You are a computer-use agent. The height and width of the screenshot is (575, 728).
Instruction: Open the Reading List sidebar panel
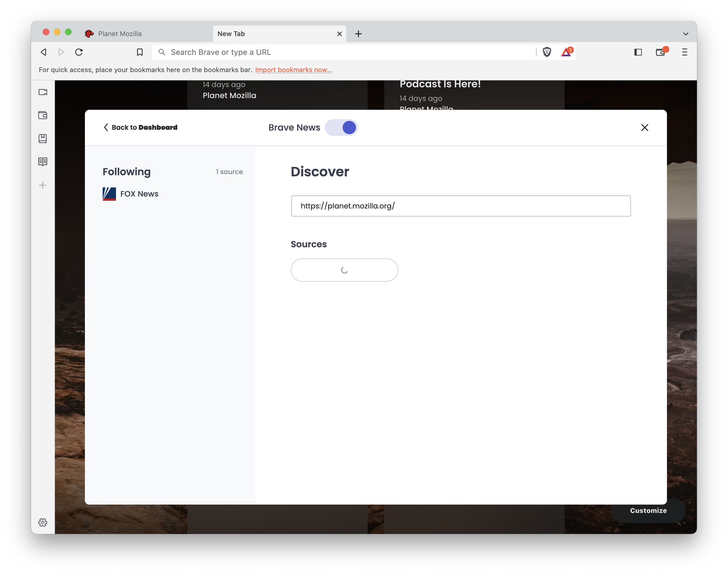pyautogui.click(x=43, y=162)
